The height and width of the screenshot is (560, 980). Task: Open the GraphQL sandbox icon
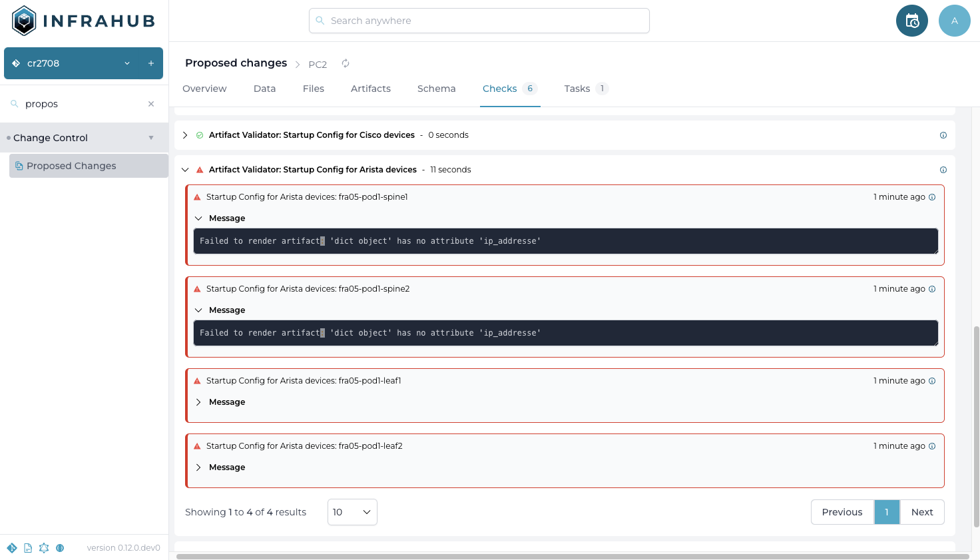[44, 548]
